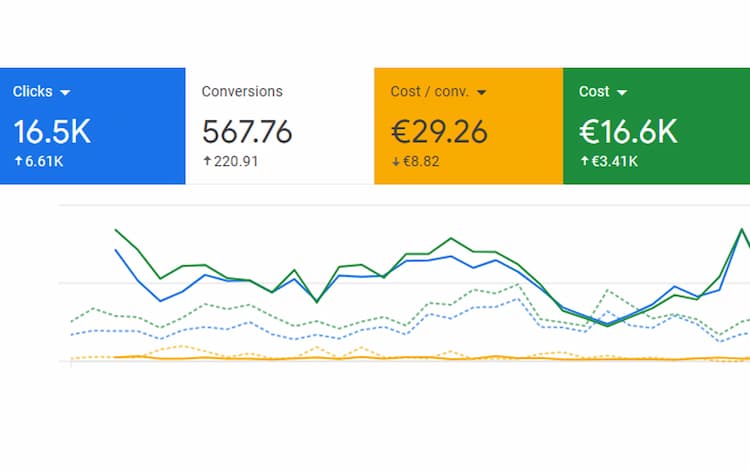Click the flat solid orange chart line
The width and height of the screenshot is (750, 471).
point(400,357)
